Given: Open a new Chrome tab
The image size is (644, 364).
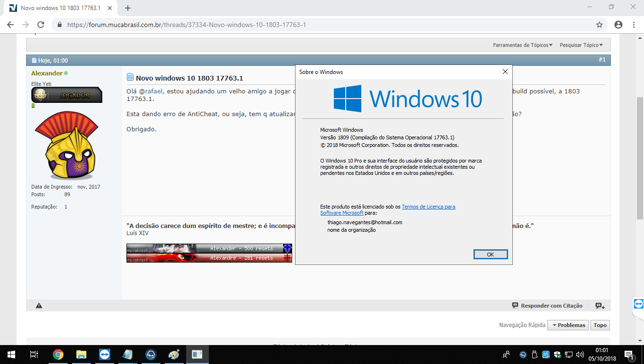Looking at the screenshot, I should pyautogui.click(x=127, y=8).
